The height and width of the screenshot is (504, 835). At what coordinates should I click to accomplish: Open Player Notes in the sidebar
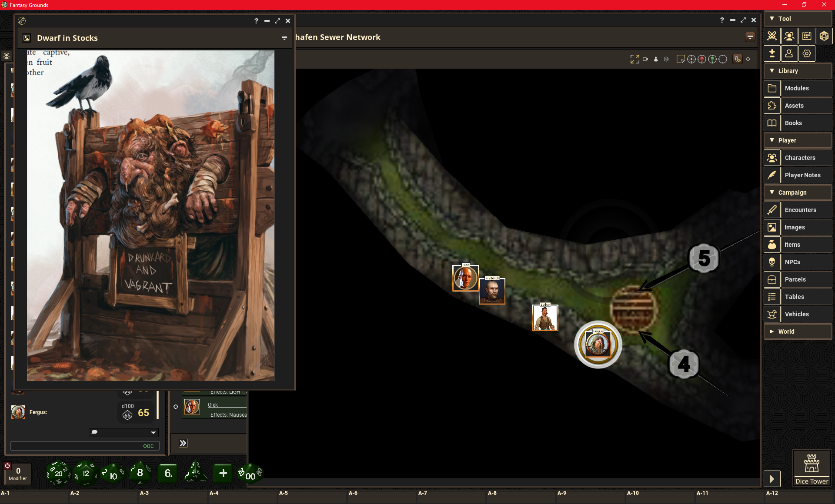coord(798,175)
